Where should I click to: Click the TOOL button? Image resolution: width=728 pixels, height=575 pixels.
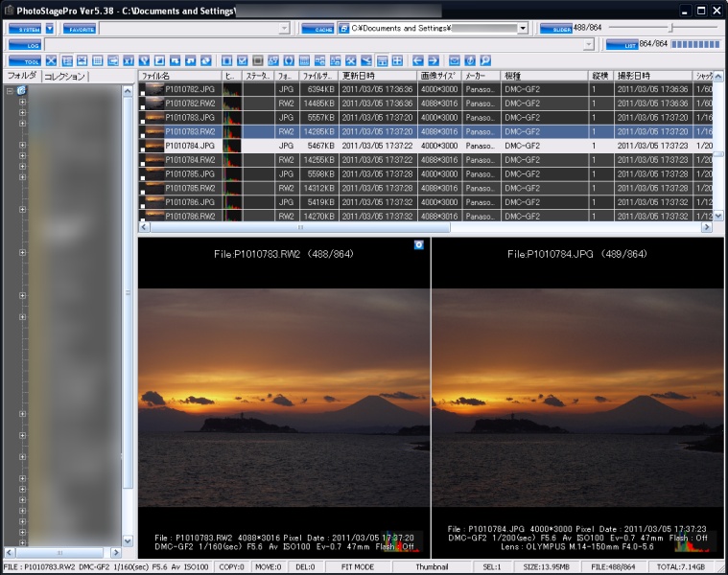tap(25, 60)
